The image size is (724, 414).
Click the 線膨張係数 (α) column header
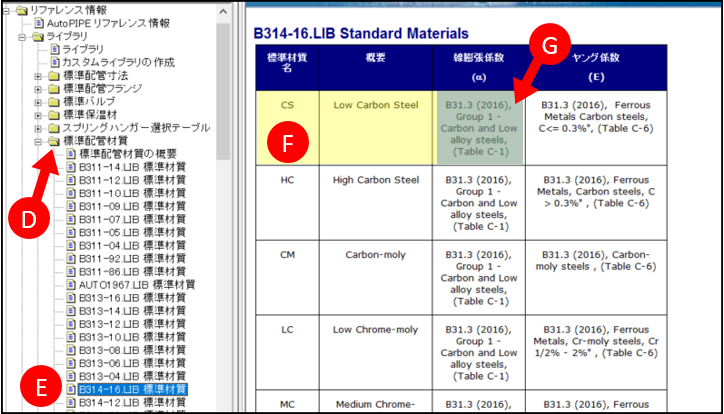point(479,67)
